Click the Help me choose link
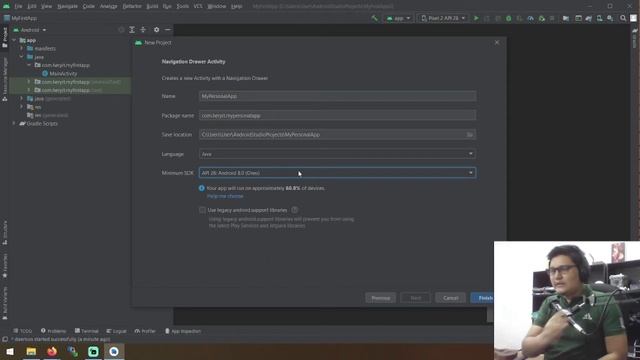The height and width of the screenshot is (360, 640). [225, 196]
